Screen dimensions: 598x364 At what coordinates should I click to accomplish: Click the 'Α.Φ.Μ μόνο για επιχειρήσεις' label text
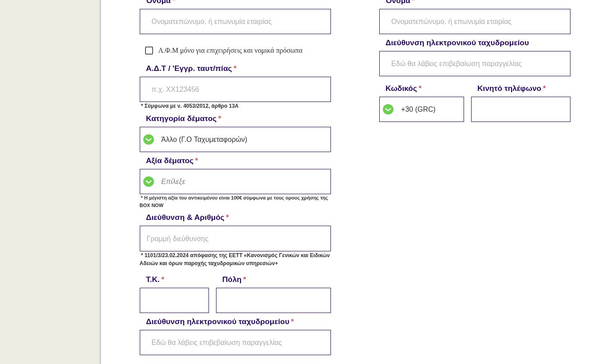pyautogui.click(x=230, y=51)
